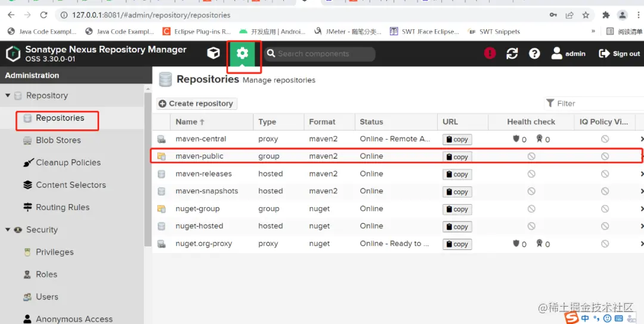Open Blob Stores in sidebar

coord(58,140)
